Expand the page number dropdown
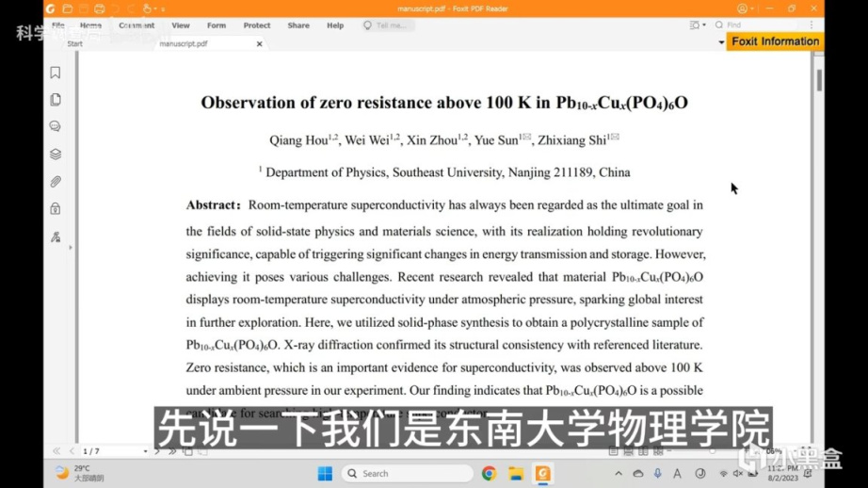868x488 pixels. pyautogui.click(x=145, y=451)
